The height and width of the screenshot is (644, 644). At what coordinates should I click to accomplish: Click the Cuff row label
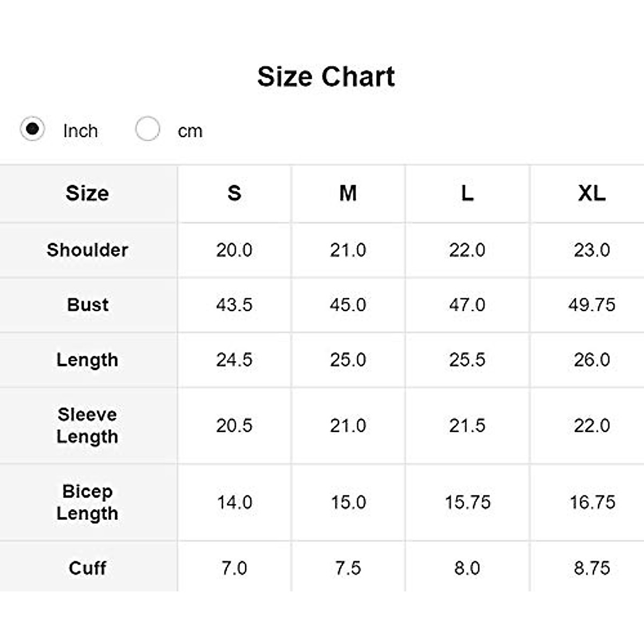pyautogui.click(x=87, y=568)
